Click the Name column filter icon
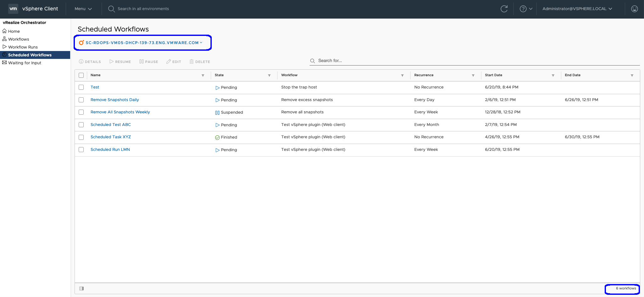644x297 pixels. tap(203, 76)
